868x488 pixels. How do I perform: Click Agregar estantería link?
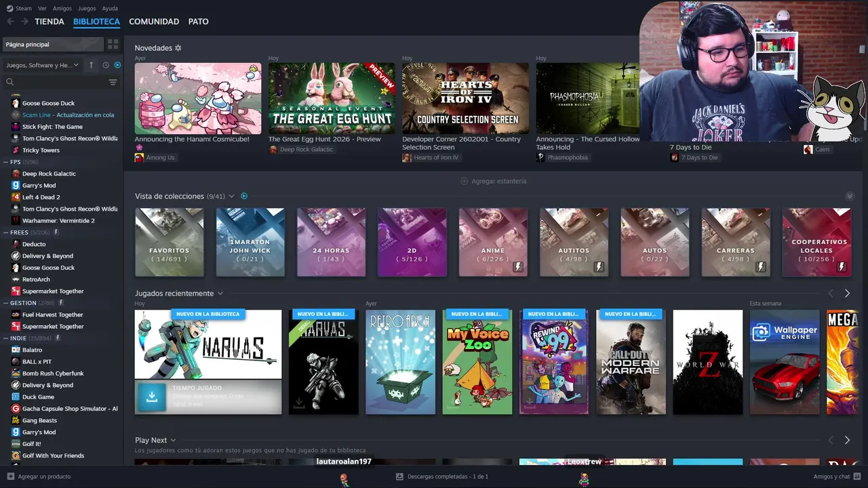click(x=493, y=181)
